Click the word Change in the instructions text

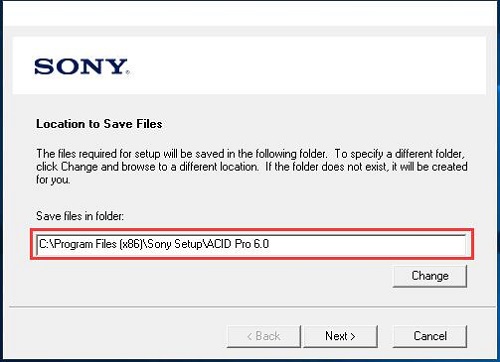pos(79,166)
